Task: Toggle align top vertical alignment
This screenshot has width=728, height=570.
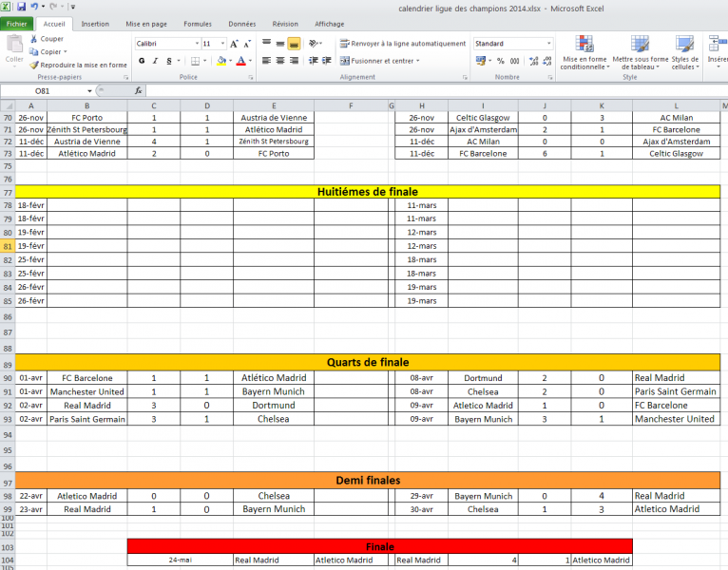Action: point(266,44)
